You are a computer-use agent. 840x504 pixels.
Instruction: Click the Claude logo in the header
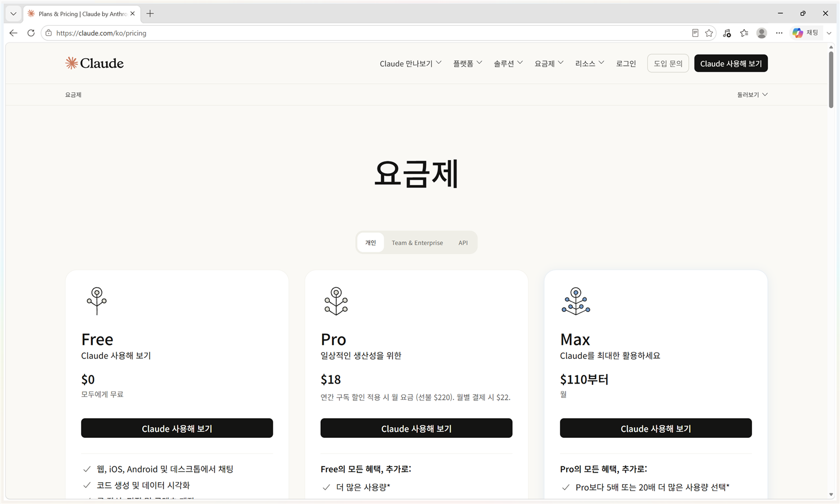[x=94, y=63]
